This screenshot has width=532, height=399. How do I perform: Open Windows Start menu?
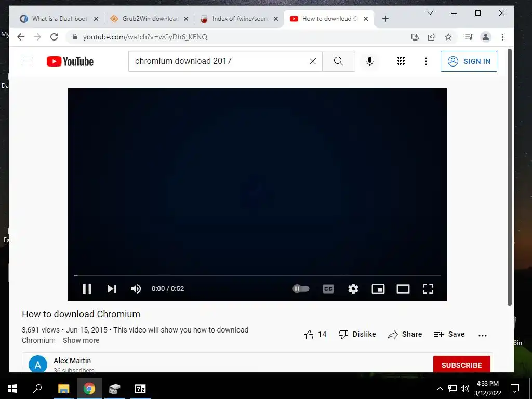pyautogui.click(x=12, y=389)
